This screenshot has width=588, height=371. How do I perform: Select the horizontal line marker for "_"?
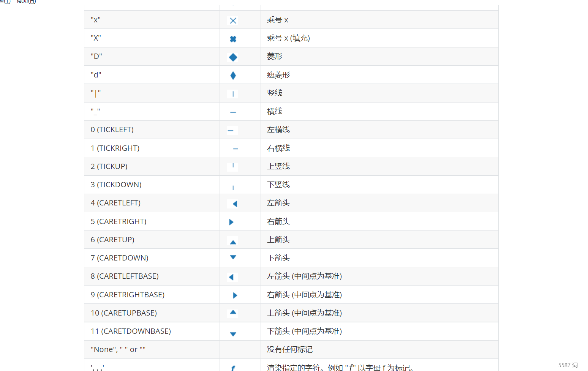coord(232,112)
